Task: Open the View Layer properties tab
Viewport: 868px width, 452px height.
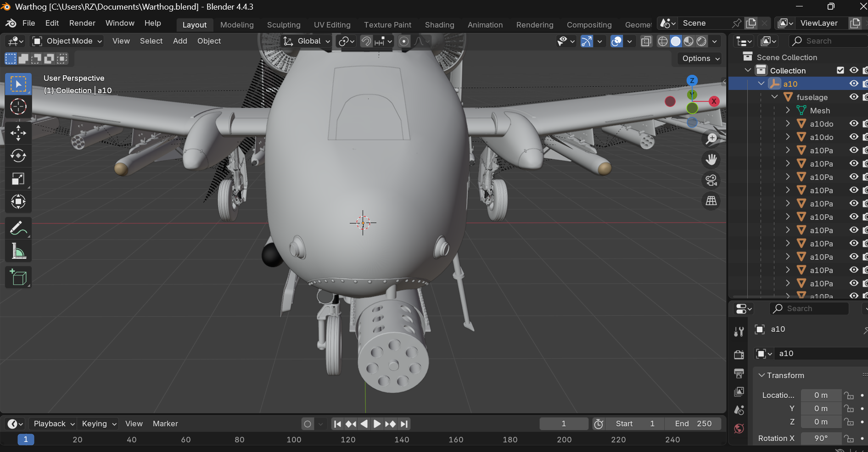Action: [x=739, y=391]
